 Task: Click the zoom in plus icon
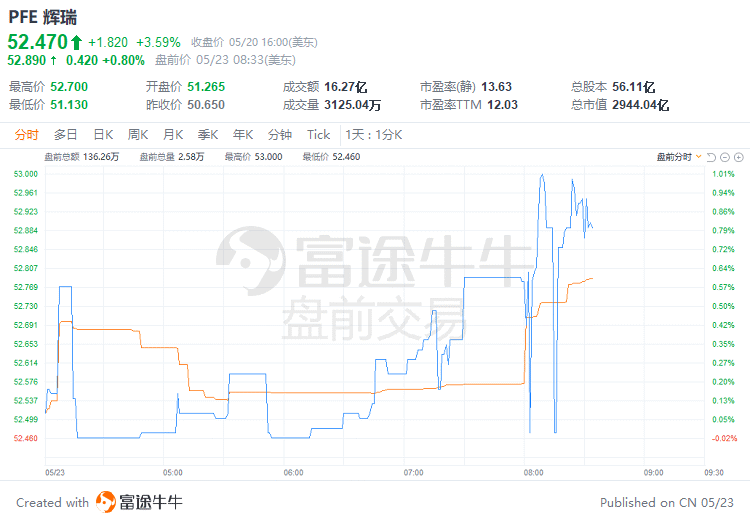[739, 157]
